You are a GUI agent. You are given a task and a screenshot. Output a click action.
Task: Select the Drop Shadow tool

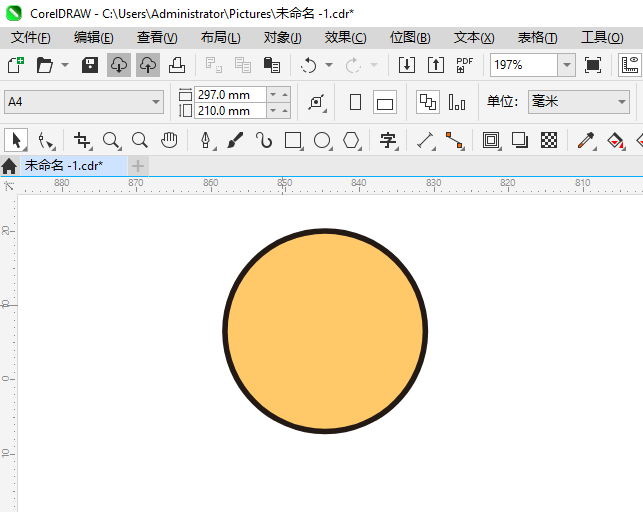point(520,140)
